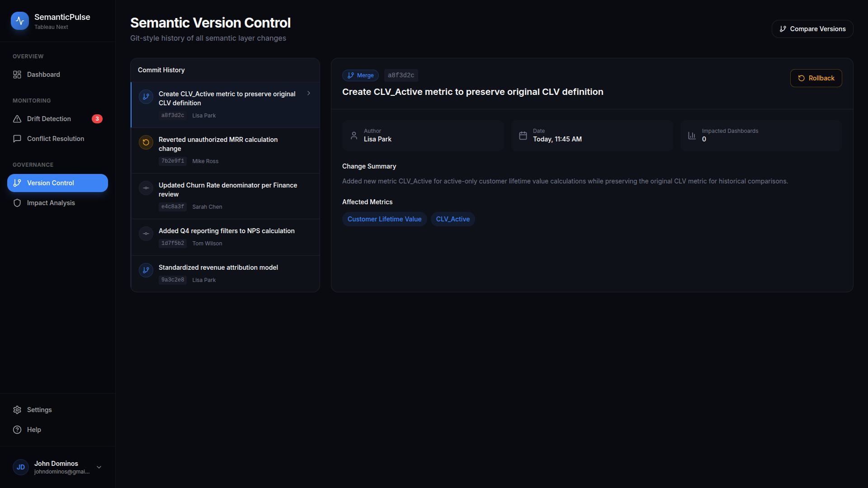Screen dimensions: 868x488
Task: Click the calendar icon beside Date
Action: point(523,136)
